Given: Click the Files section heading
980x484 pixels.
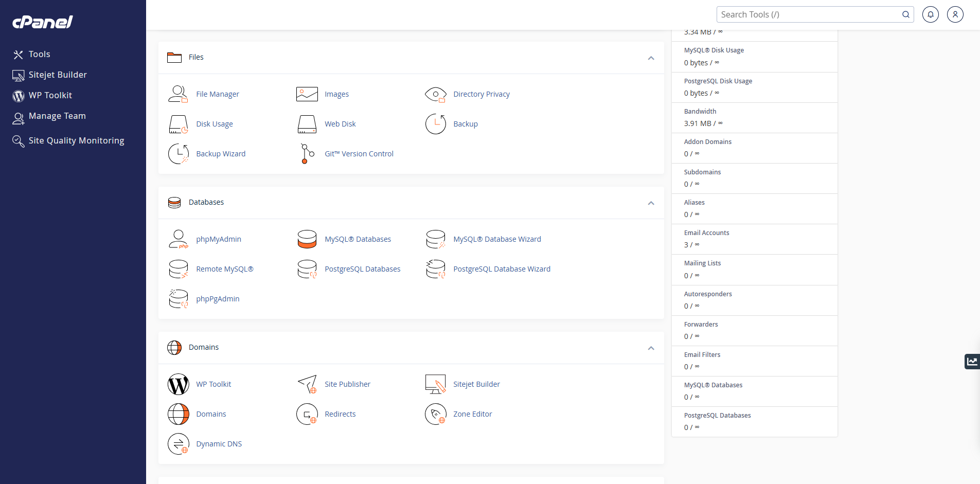Looking at the screenshot, I should click(x=196, y=57).
